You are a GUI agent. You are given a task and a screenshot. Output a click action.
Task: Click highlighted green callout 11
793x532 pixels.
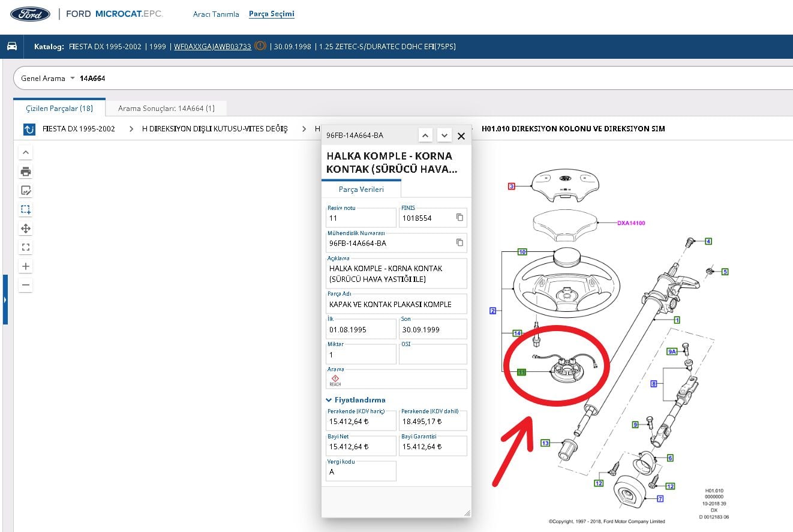click(522, 372)
